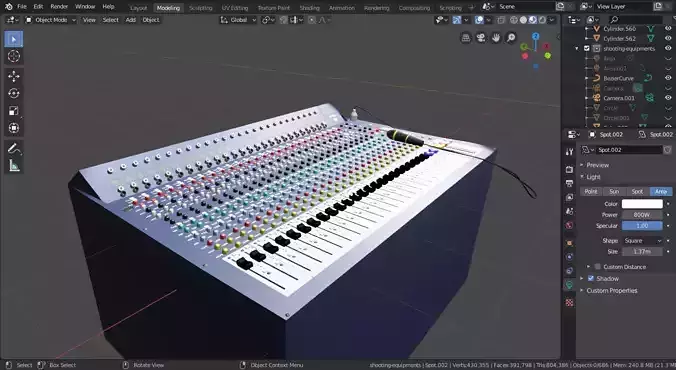Screen dimensions: 676x370
Task: Hide BezierCurve using its eye icon
Action: (668, 78)
